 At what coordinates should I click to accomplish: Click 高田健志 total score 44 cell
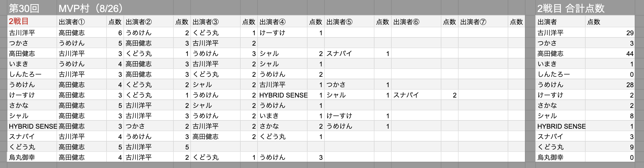pos(610,54)
